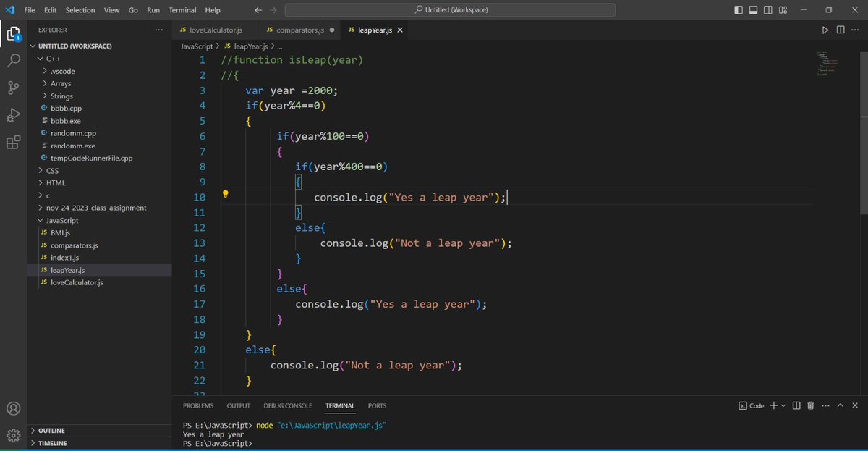Click the JavaScript breadcrumb segment

coord(197,46)
